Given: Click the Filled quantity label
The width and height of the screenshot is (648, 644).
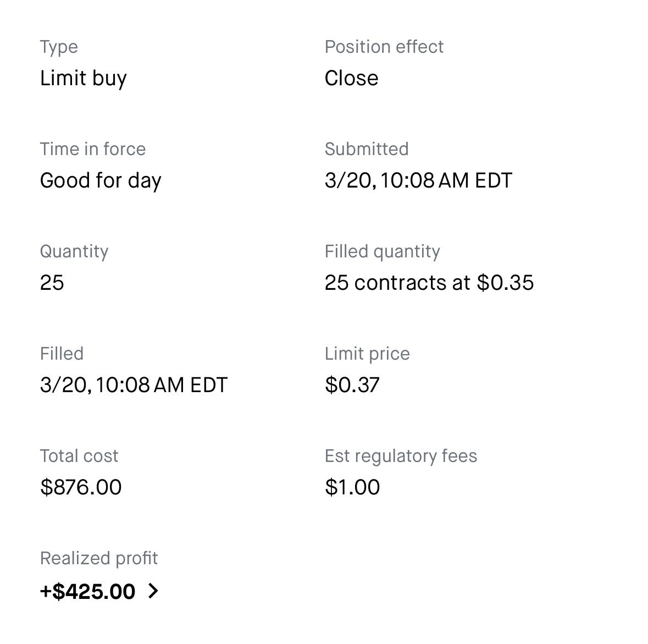Looking at the screenshot, I should pyautogui.click(x=382, y=251).
